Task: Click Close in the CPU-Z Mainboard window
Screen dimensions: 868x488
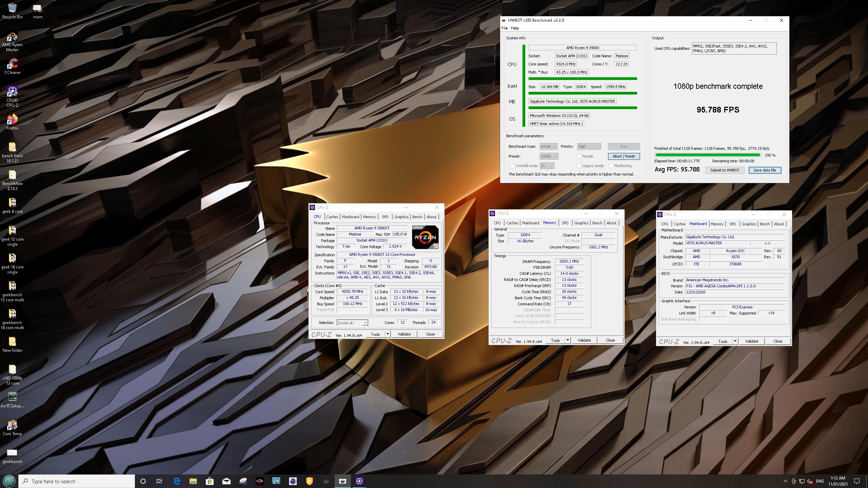Action: 778,341
